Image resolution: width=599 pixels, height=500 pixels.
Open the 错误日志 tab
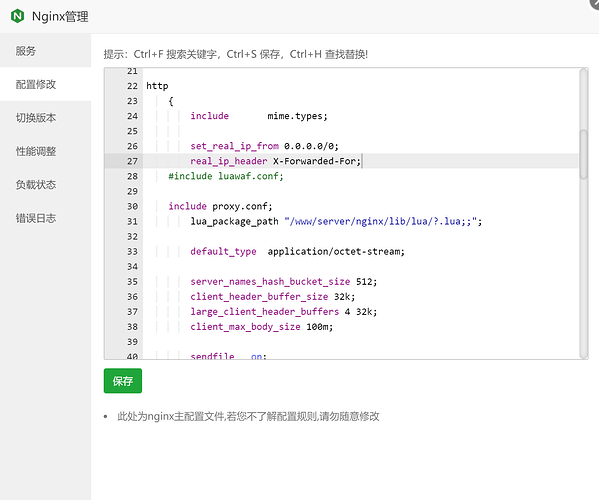click(x=45, y=218)
